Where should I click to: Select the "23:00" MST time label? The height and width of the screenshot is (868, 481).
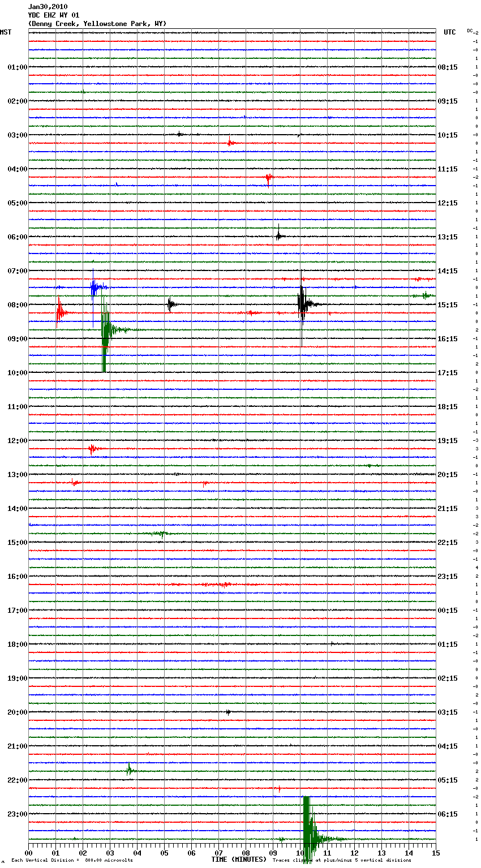click(18, 814)
